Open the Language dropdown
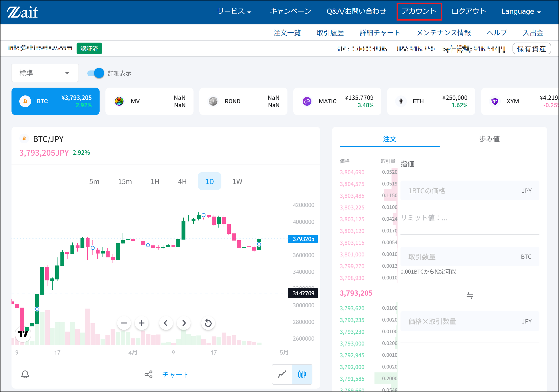This screenshot has height=392, width=559. pyautogui.click(x=521, y=11)
